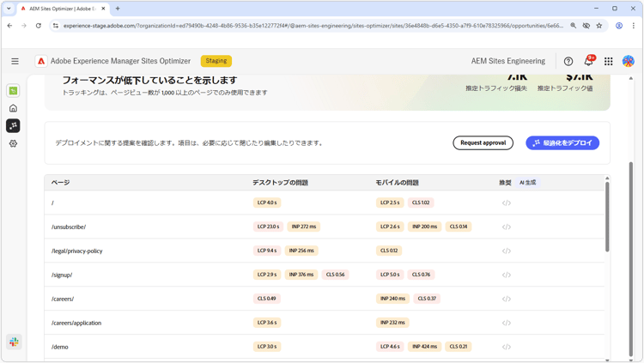Click the green site icon in sidebar
This screenshot has height=363, width=644.
coord(13,91)
